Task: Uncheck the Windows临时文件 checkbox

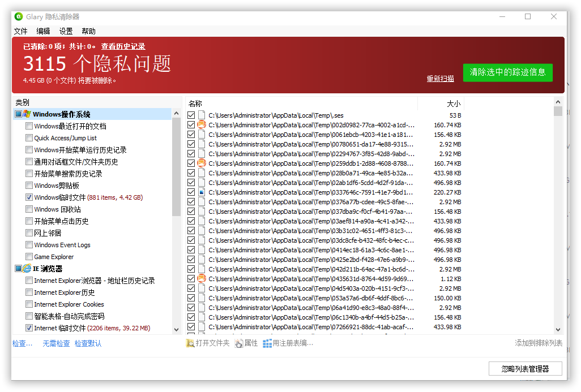Action: [29, 197]
